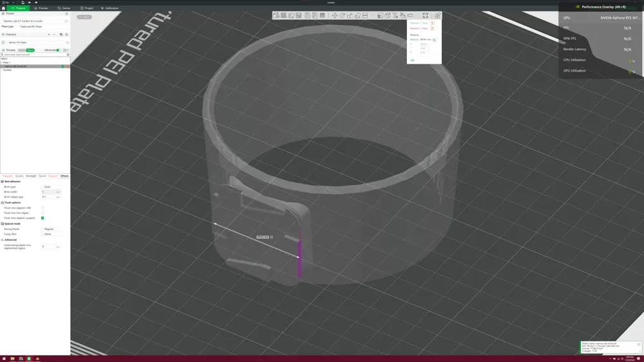Switch to the Preview tab
Viewport: 644px width, 362px height.
(42, 8)
